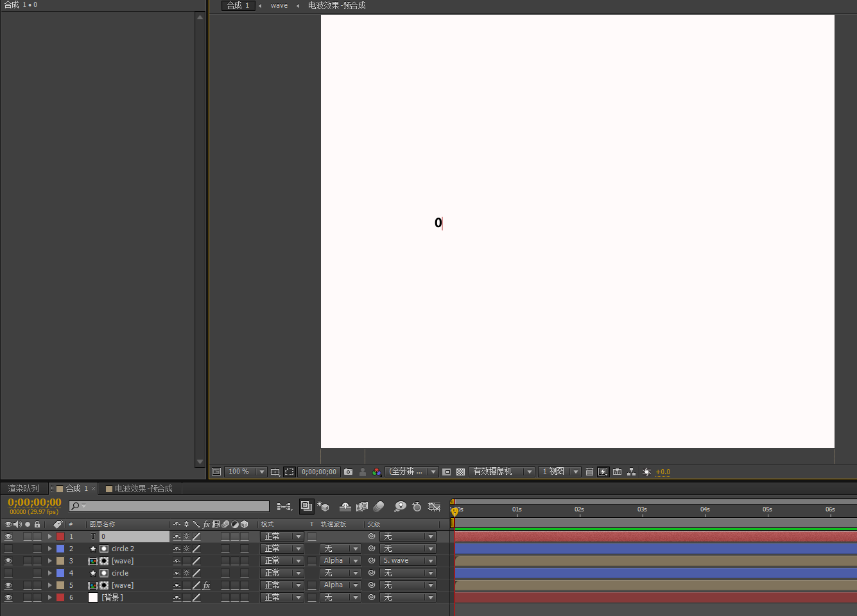The width and height of the screenshot is (857, 616).
Task: Click tan label color swatch of layer 3
Action: 60,561
